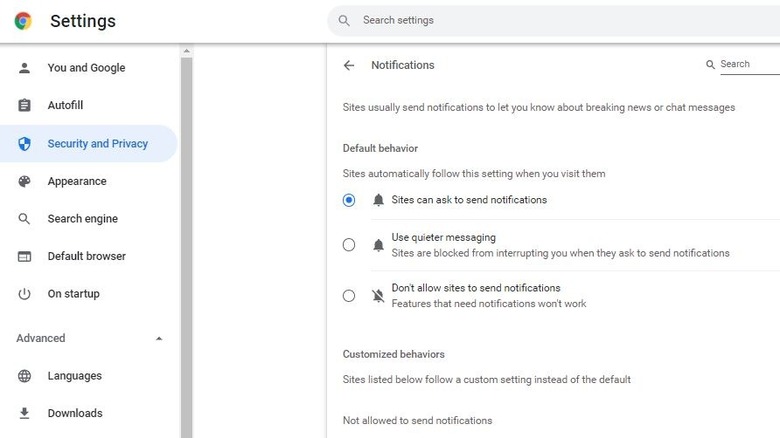Click the Languages globe icon
Screen dimensions: 780x438
25,376
